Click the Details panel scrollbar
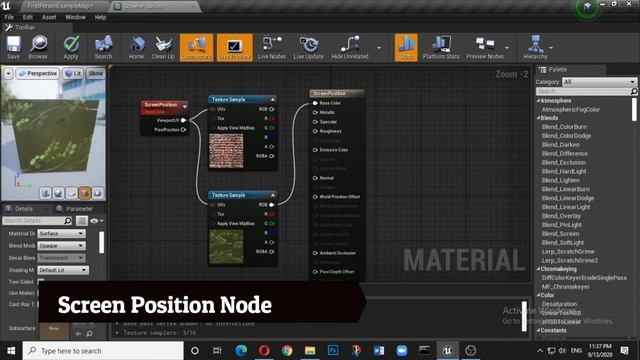The width and height of the screenshot is (640, 360). (102, 242)
